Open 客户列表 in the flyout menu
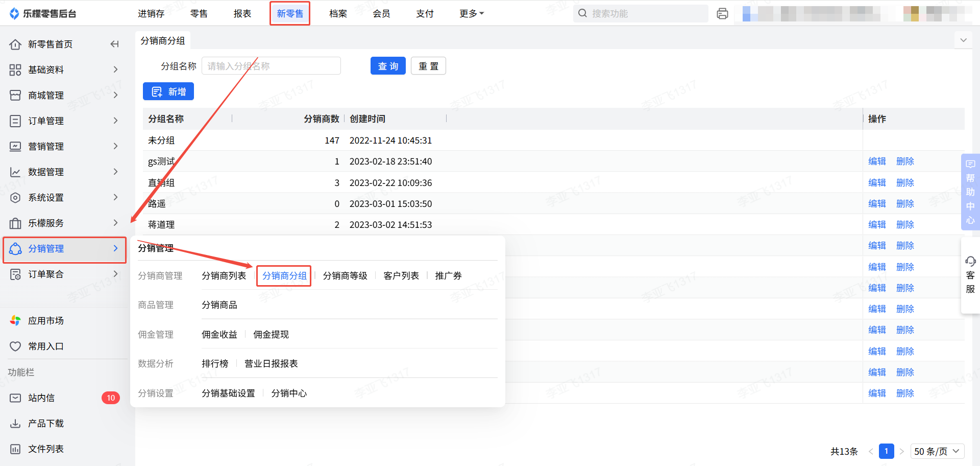This screenshot has height=466, width=980. (x=401, y=276)
